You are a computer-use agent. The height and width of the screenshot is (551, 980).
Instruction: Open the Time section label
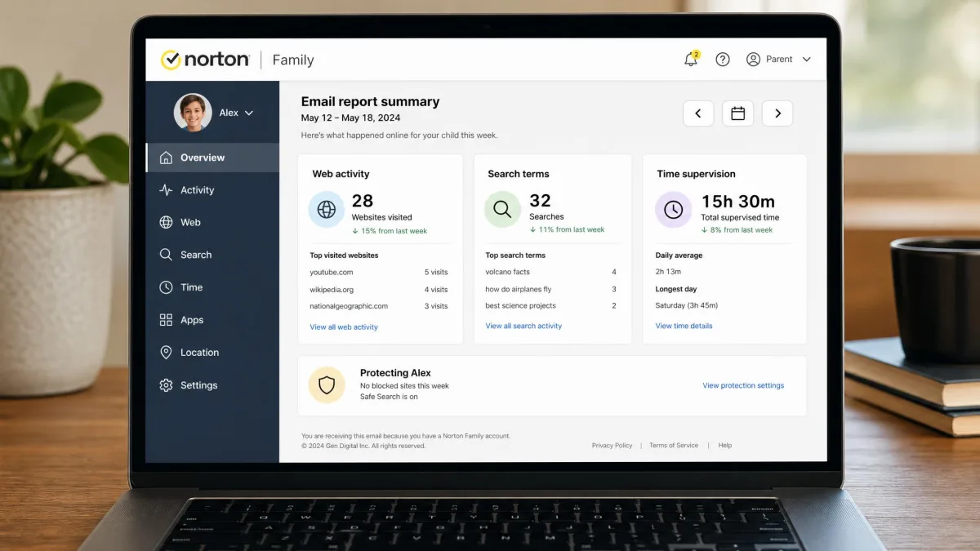[192, 287]
